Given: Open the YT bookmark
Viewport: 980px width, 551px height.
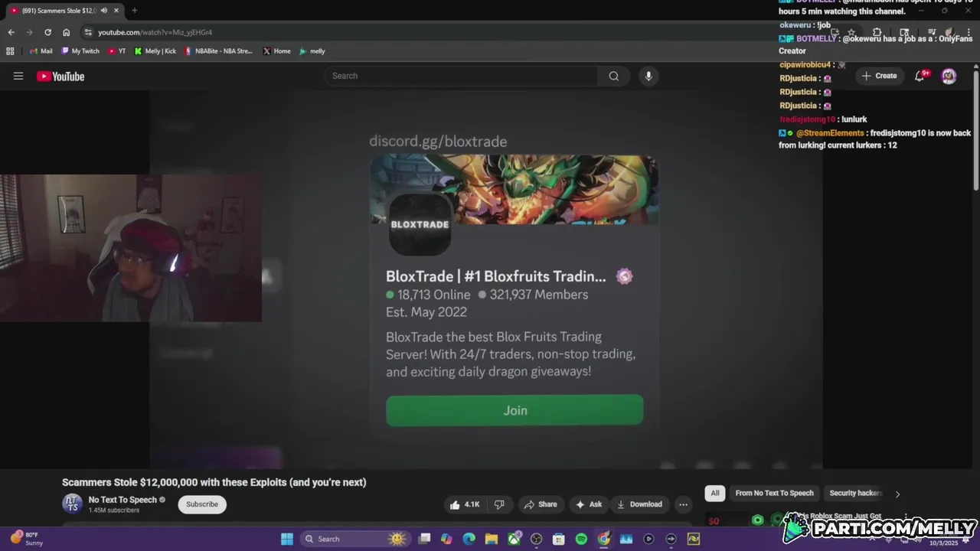Looking at the screenshot, I should (116, 51).
